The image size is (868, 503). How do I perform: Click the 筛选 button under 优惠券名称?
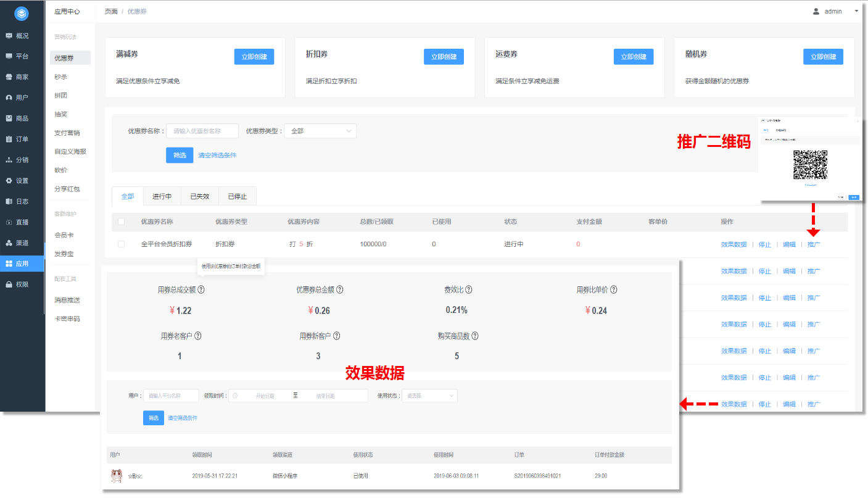pos(180,156)
